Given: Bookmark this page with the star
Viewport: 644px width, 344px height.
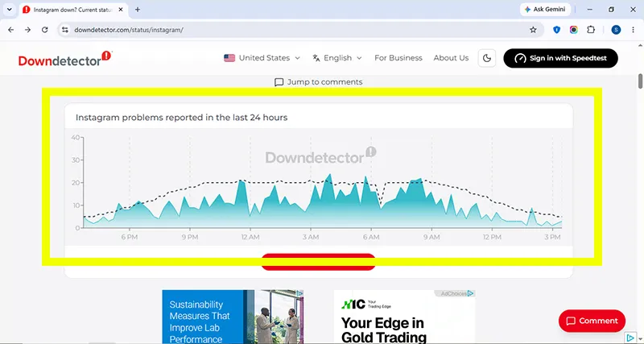Looking at the screenshot, I should click(x=533, y=30).
